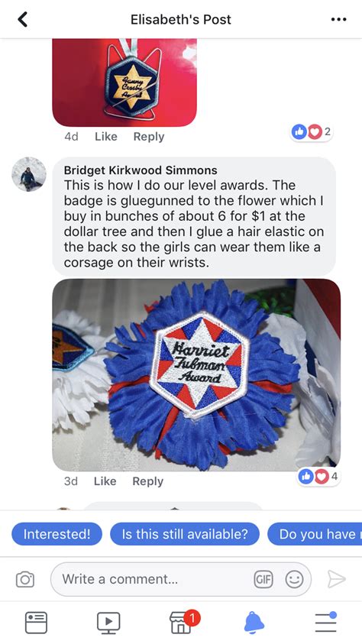The height and width of the screenshot is (644, 362).
Task: Open the three-dot post options menu
Action: 338,19
